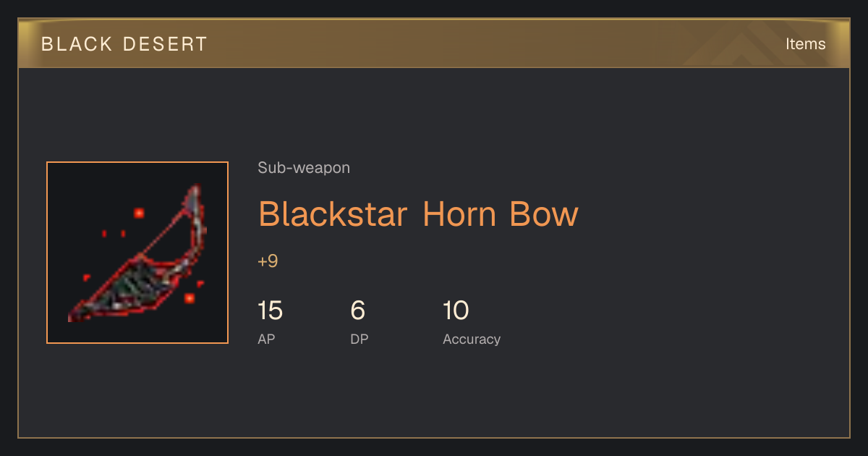This screenshot has height=456, width=868.
Task: Click the glowing red spark above the bow
Action: 139,213
